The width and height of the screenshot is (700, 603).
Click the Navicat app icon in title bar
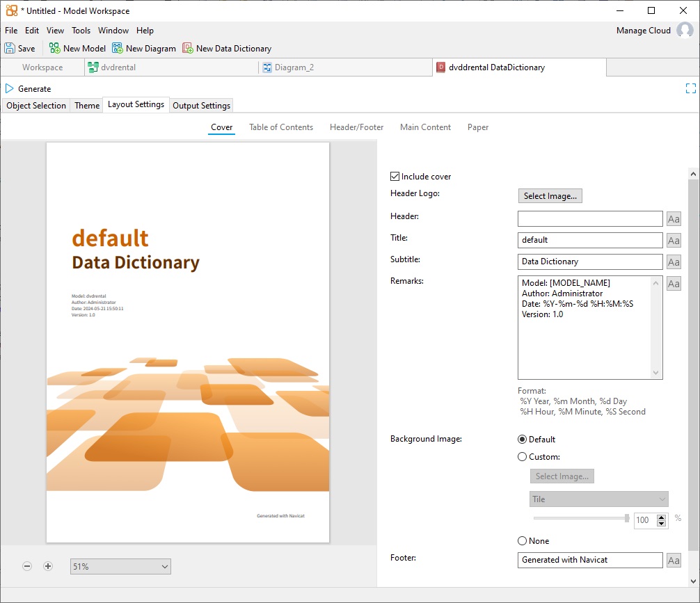[x=12, y=10]
